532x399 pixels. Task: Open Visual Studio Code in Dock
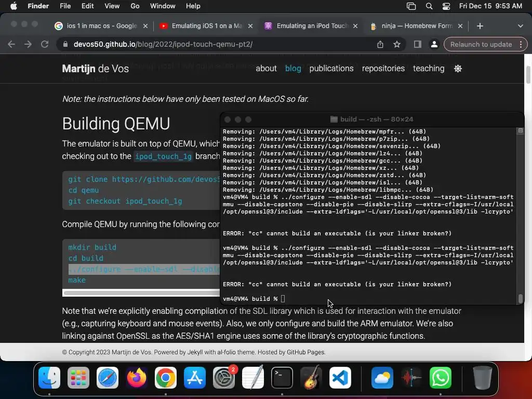coord(340,378)
